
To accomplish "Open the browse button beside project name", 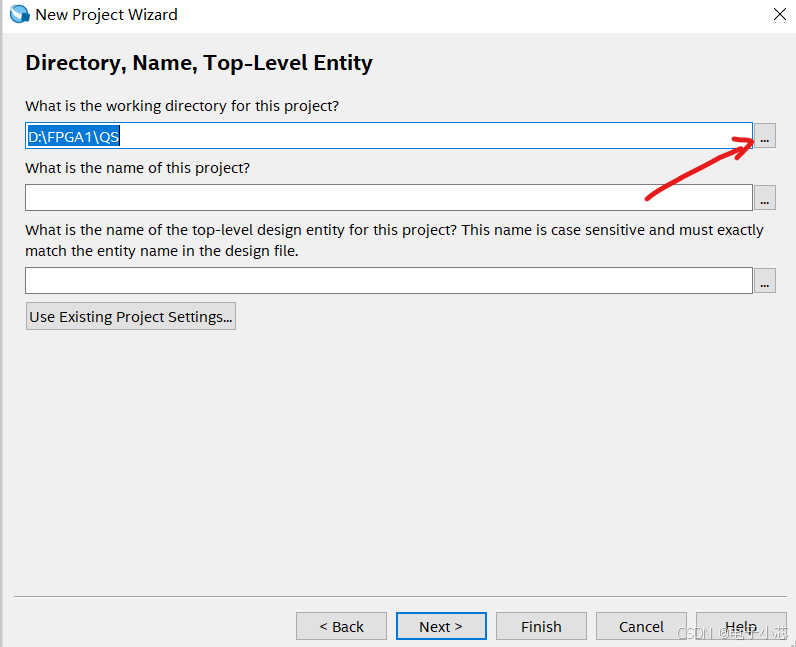I will pyautogui.click(x=765, y=198).
